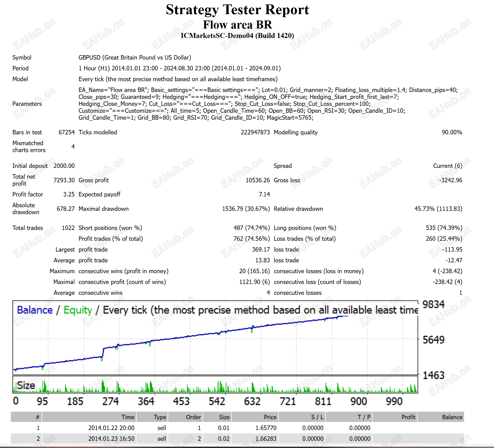The height and width of the screenshot is (448, 494).
Task: Select trade time 2014.01.23 16:50
Action: tap(111, 439)
